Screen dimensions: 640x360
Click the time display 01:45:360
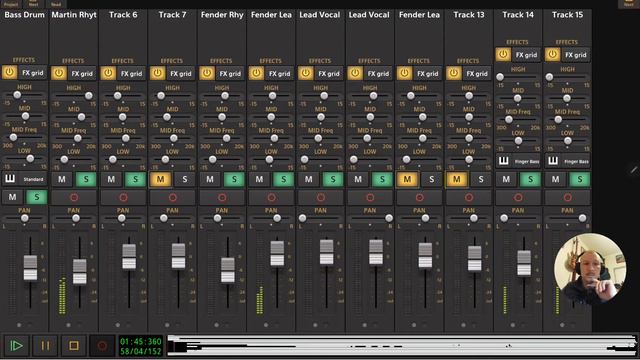(x=140, y=341)
